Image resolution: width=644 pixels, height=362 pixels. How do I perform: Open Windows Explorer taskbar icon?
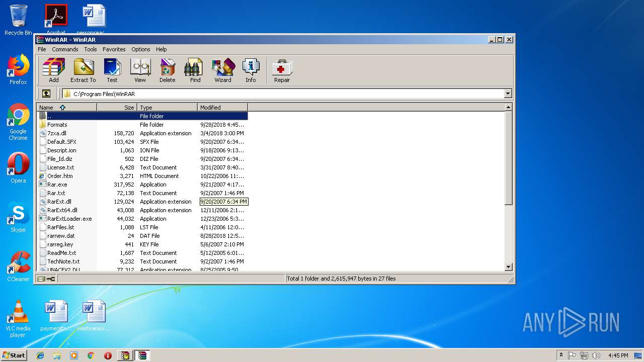[57, 355]
